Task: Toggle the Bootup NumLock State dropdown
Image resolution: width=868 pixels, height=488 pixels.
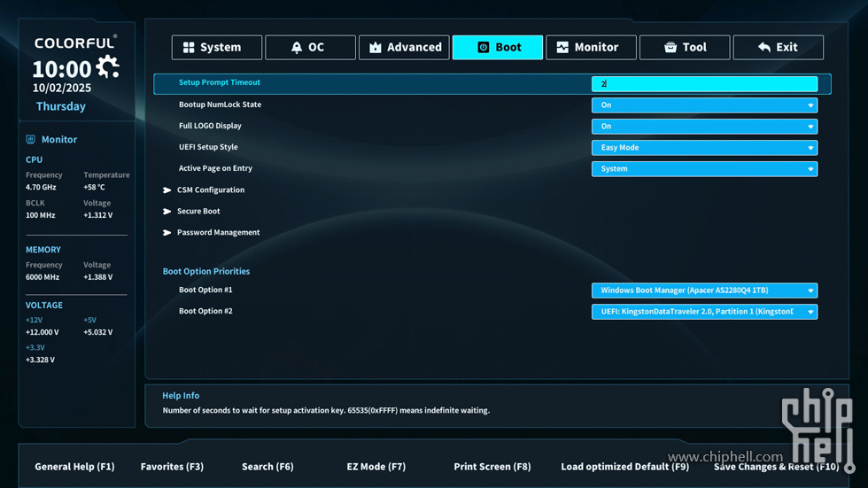Action: 704,105
